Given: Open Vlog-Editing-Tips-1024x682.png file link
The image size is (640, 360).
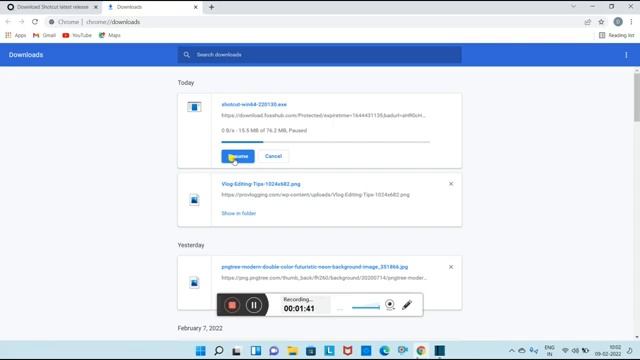Looking at the screenshot, I should [261, 184].
